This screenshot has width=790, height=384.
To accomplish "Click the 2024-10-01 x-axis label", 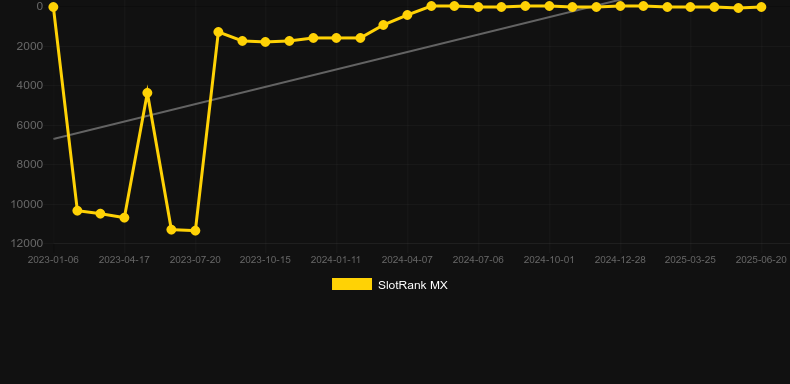I will [x=549, y=260].
